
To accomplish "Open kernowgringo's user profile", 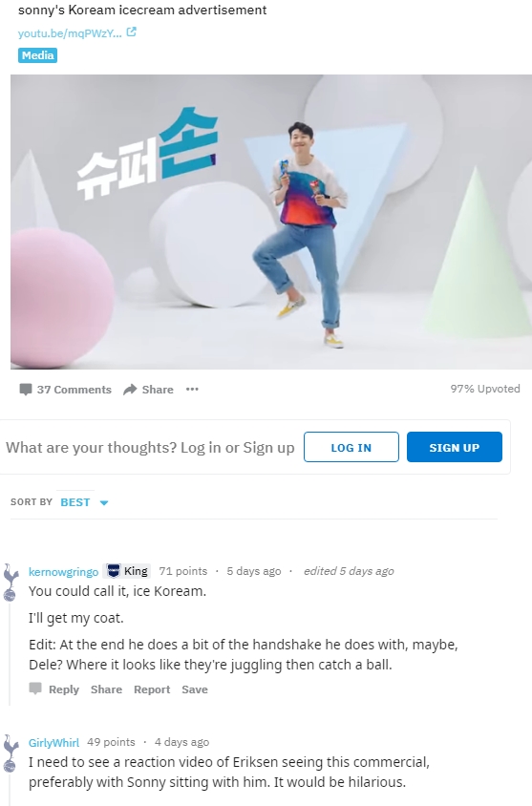I will point(63,572).
